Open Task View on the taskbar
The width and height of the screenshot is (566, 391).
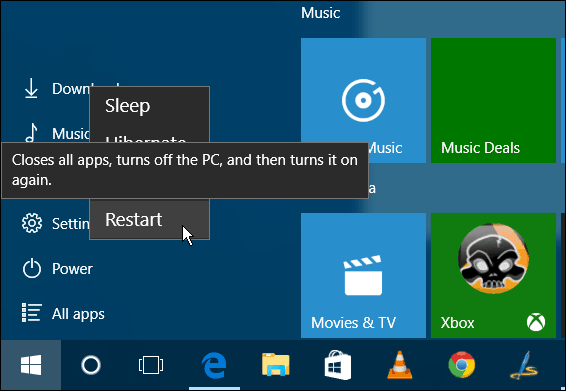151,365
